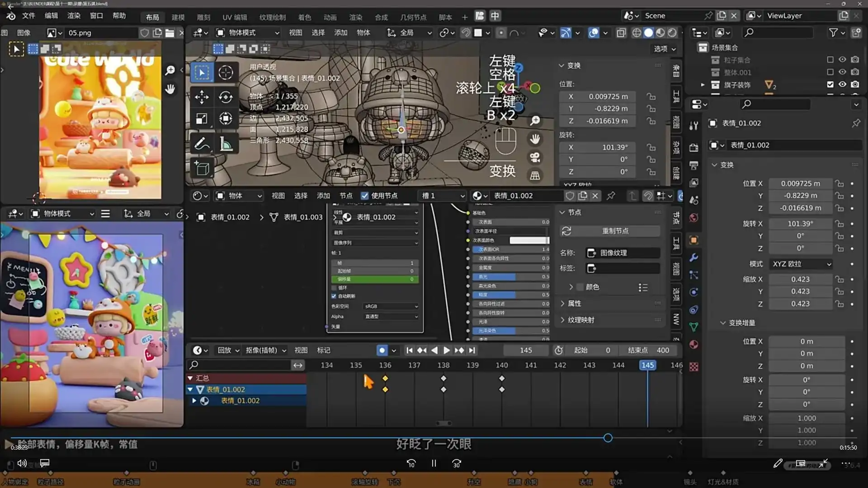
Task: Switch to the UV 编辑 workspace tab
Action: coord(235,17)
